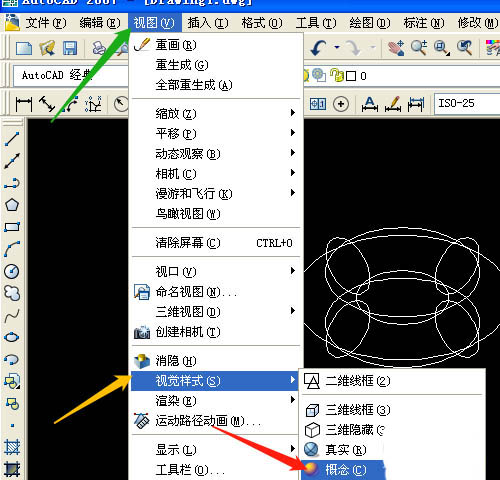Select the Zoom realtime magnifier icon
This screenshot has width=500, height=480.
[x=419, y=48]
